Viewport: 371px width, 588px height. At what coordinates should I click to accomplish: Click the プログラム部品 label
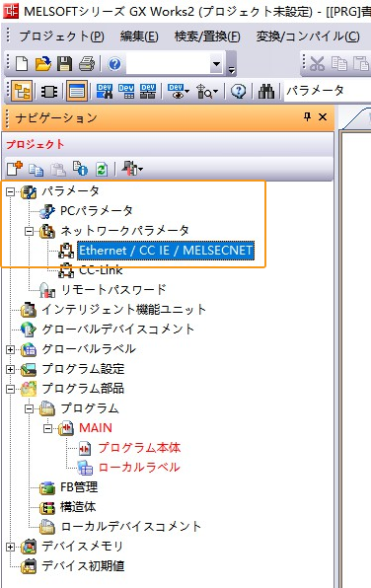click(x=83, y=389)
